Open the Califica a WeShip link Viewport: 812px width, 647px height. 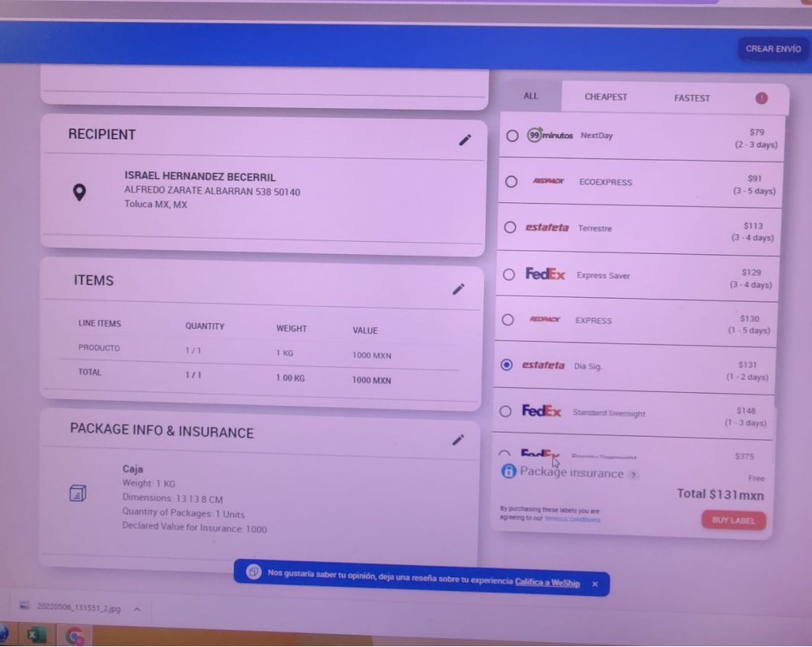[x=546, y=583]
